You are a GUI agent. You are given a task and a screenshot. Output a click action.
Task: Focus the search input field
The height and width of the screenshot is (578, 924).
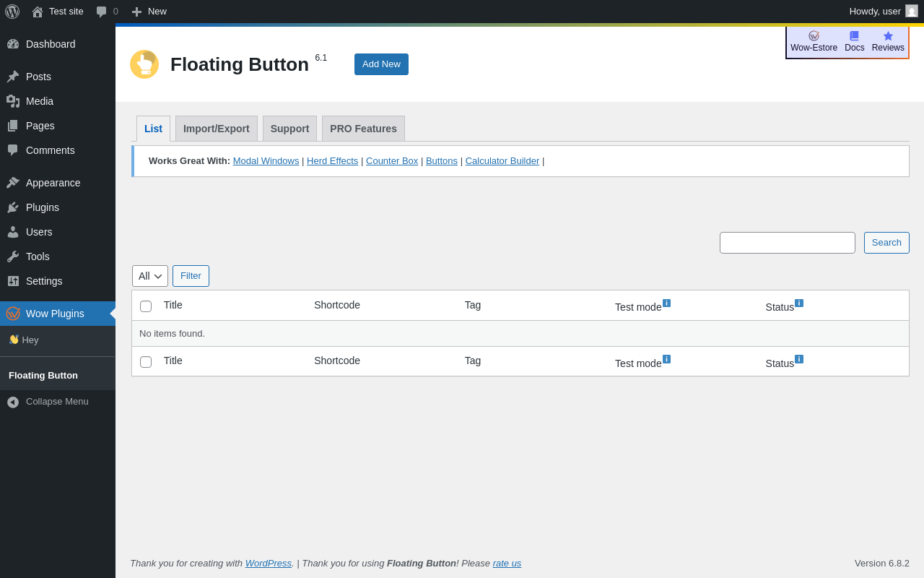[x=788, y=243]
